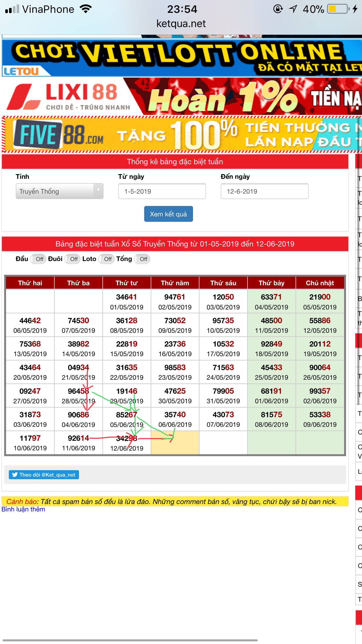
Task: Select result 79905 on 31/05/2019
Action: coord(223,396)
